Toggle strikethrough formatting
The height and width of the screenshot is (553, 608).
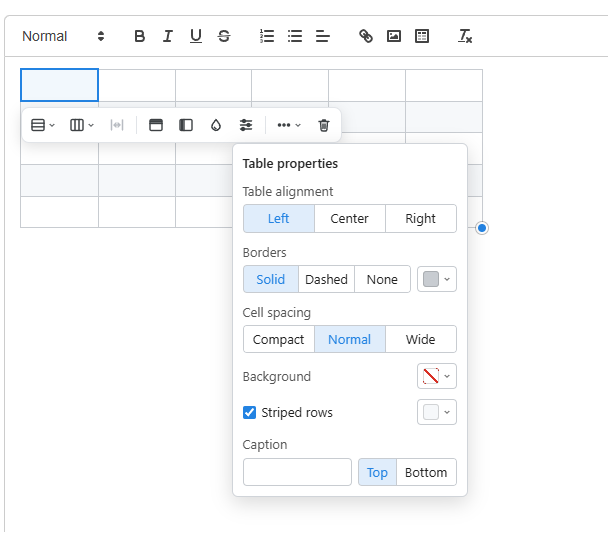[x=224, y=36]
